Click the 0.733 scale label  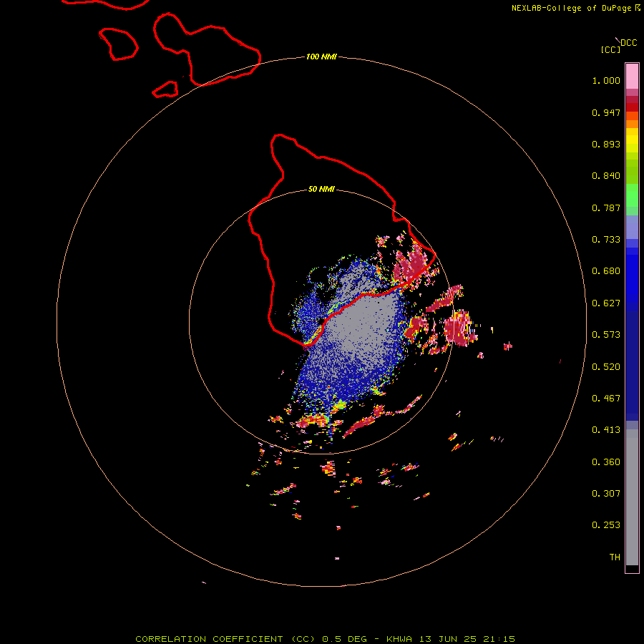606,240
